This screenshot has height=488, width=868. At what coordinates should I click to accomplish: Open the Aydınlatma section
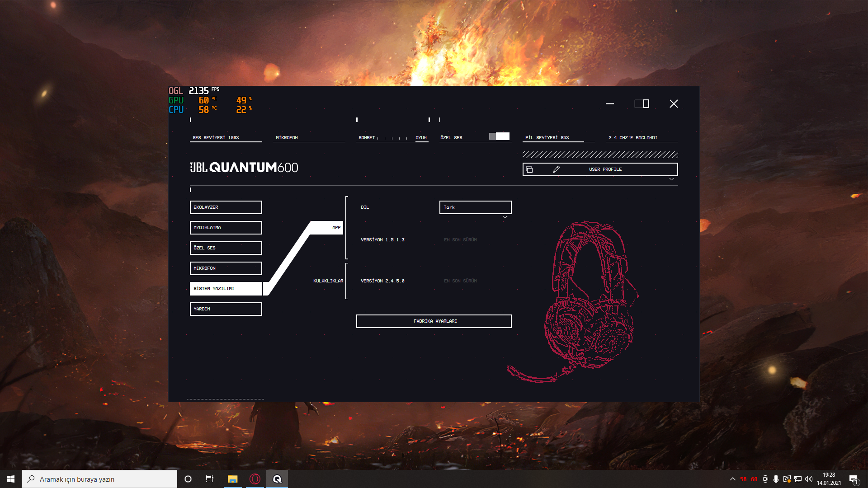pyautogui.click(x=226, y=228)
